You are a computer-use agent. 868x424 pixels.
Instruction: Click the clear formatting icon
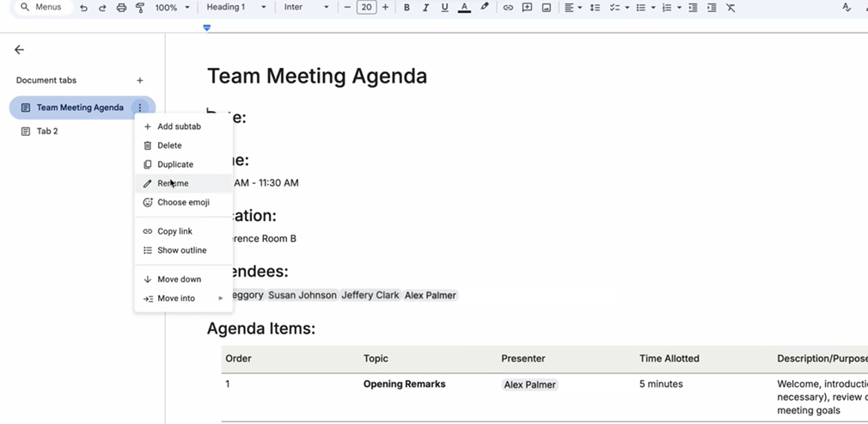coord(730,8)
